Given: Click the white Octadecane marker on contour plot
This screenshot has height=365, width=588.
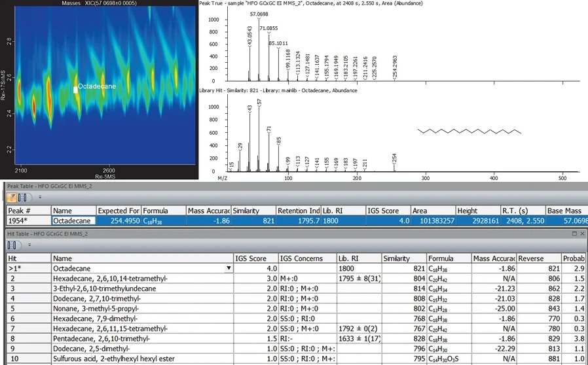Looking at the screenshot, I should (75, 90).
